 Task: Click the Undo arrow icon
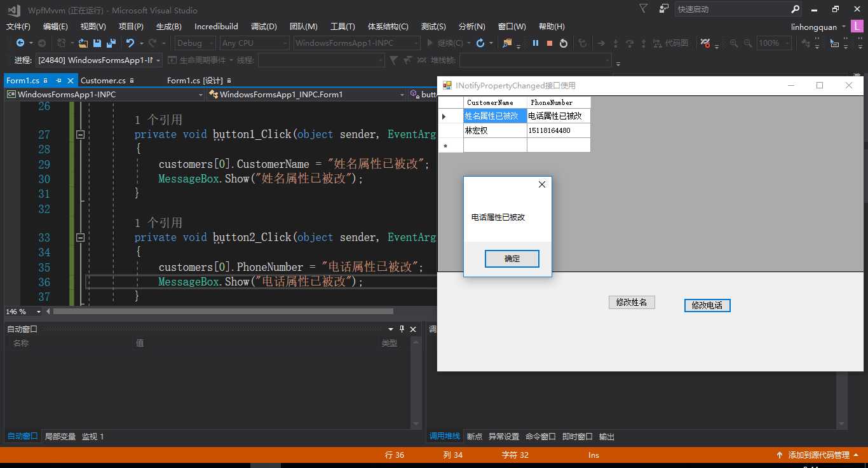[x=130, y=43]
